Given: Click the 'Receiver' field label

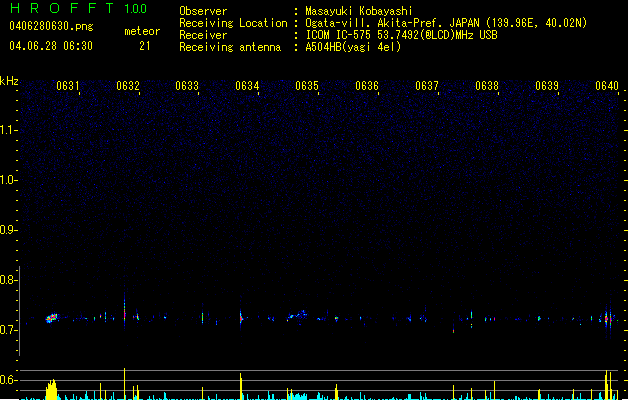Looking at the screenshot, I should coord(203,35).
